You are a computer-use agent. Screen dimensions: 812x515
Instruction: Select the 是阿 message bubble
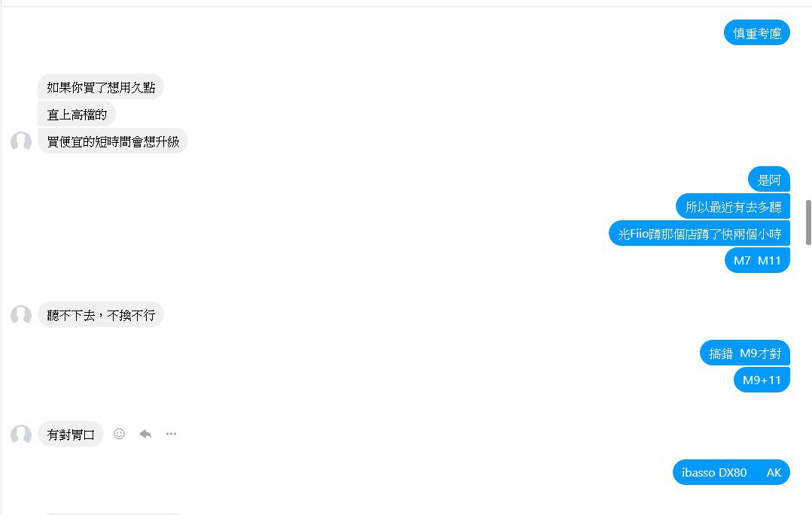769,180
